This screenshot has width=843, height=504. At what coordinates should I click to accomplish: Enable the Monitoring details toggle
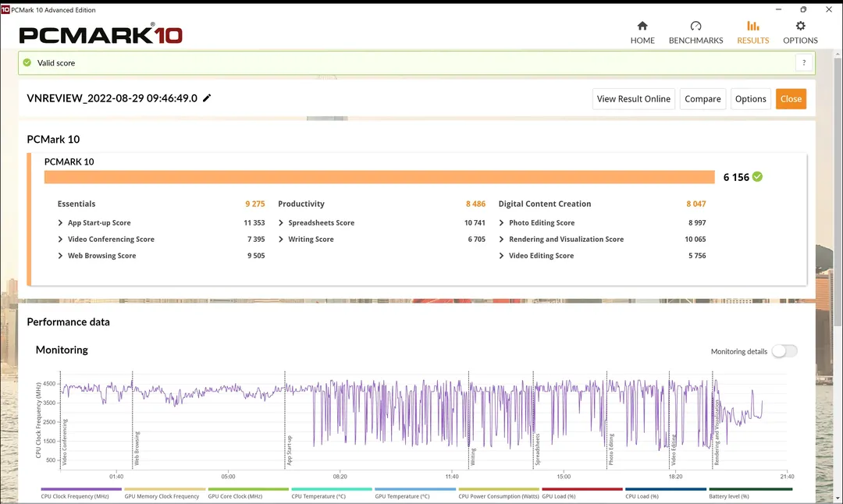click(x=784, y=351)
